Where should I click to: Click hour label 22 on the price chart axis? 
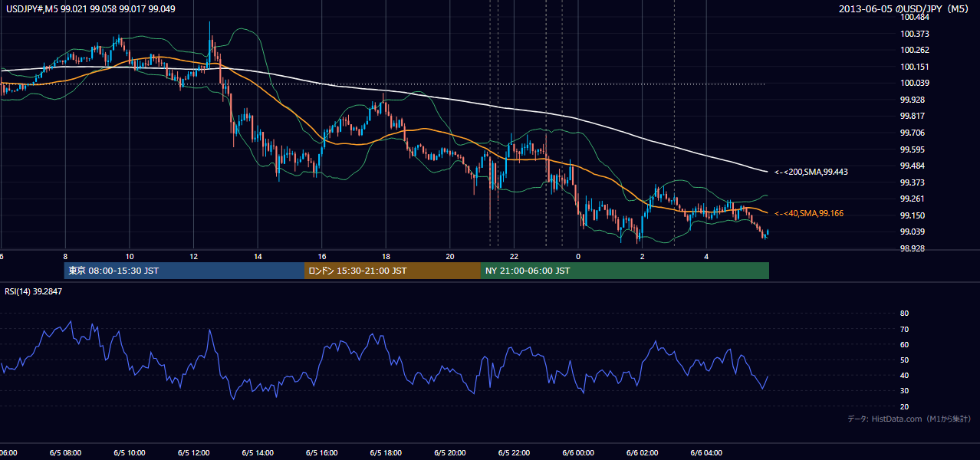515,256
